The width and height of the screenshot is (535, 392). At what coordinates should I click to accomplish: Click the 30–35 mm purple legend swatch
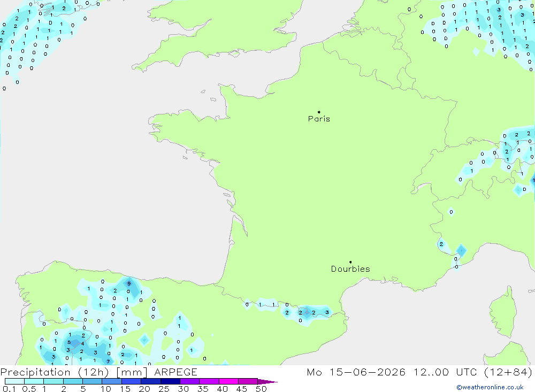point(190,381)
